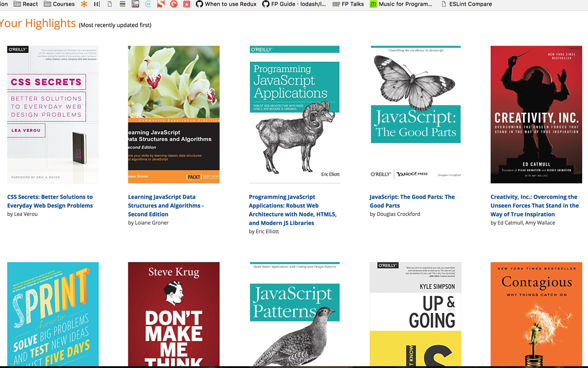This screenshot has width=588, height=368.
Task: Open FP Talks bookmark
Action: click(x=348, y=4)
